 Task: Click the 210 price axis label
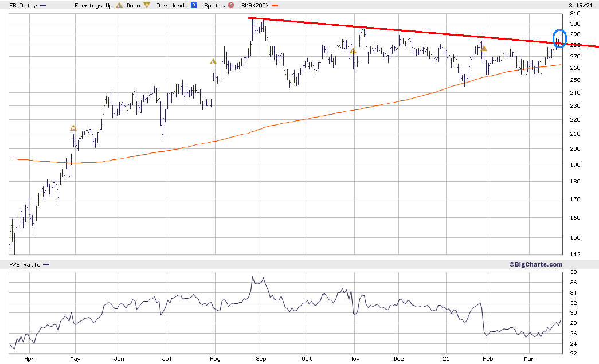tap(575, 134)
